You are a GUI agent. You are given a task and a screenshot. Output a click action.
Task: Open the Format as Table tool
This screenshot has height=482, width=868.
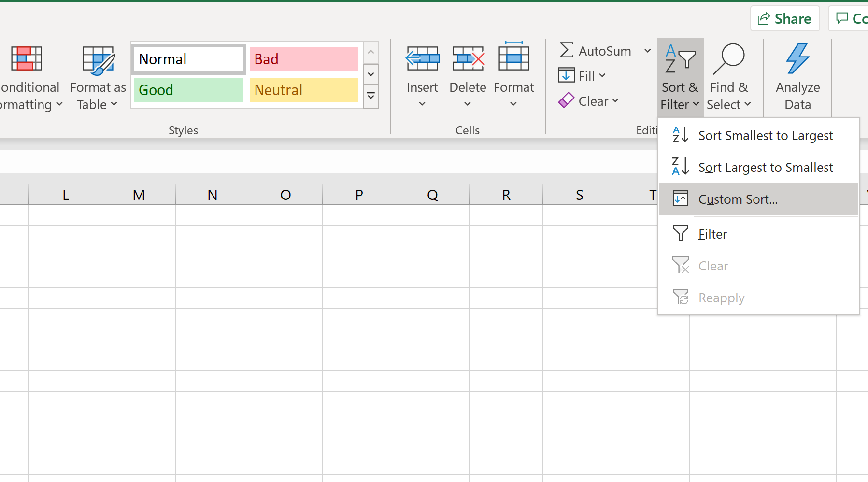point(98,60)
